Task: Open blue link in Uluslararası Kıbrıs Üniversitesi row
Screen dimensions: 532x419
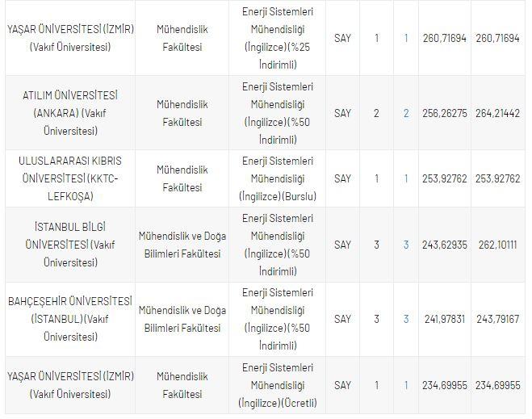Action: coord(406,178)
